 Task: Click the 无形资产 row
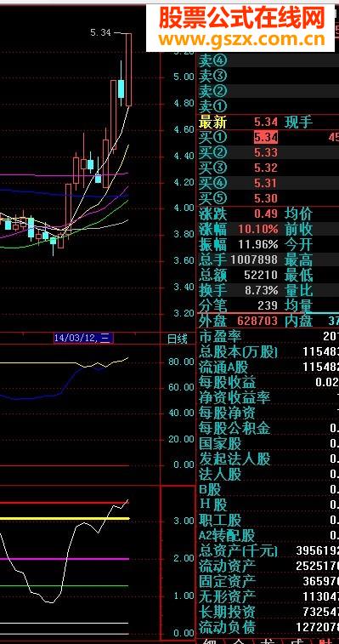coord(268,596)
